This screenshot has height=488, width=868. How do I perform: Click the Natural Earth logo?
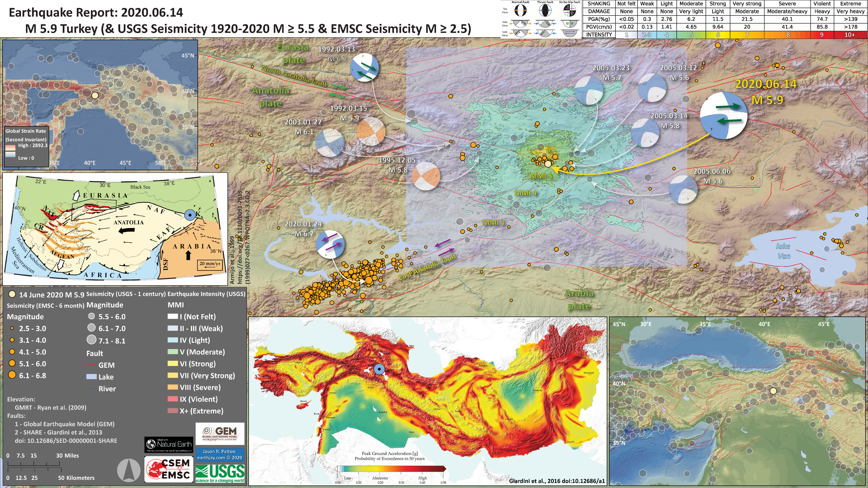point(169,445)
